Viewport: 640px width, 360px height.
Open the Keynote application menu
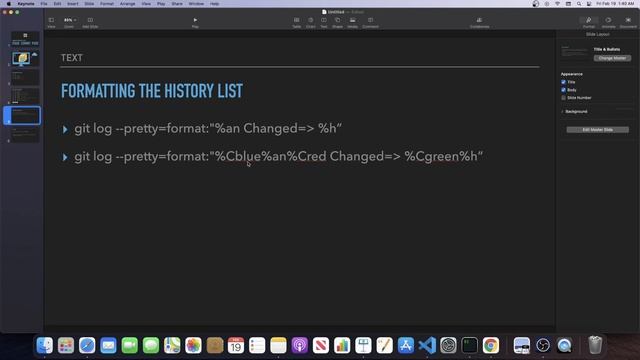[x=26, y=4]
